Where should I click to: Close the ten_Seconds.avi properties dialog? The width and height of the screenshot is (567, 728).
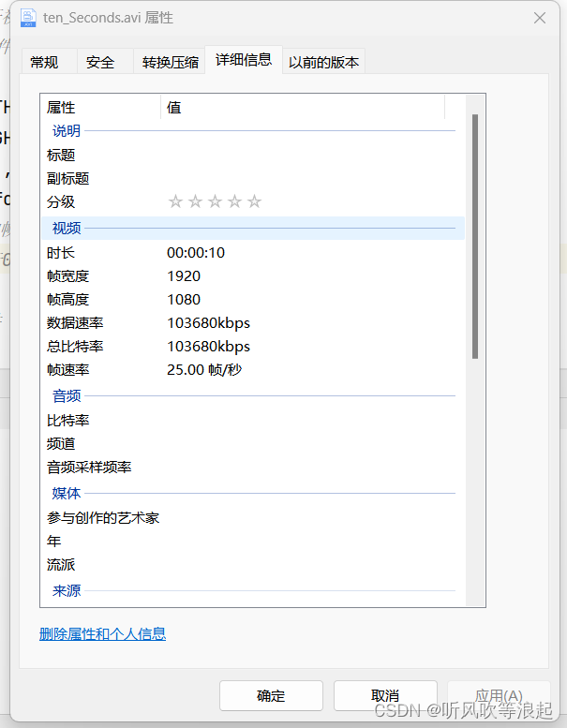pyautogui.click(x=540, y=18)
